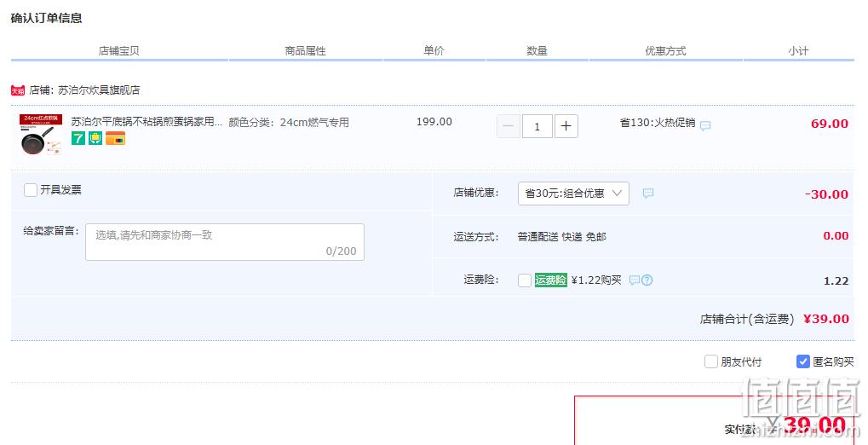Click the 单价 column header
This screenshot has height=445, width=868.
(434, 50)
